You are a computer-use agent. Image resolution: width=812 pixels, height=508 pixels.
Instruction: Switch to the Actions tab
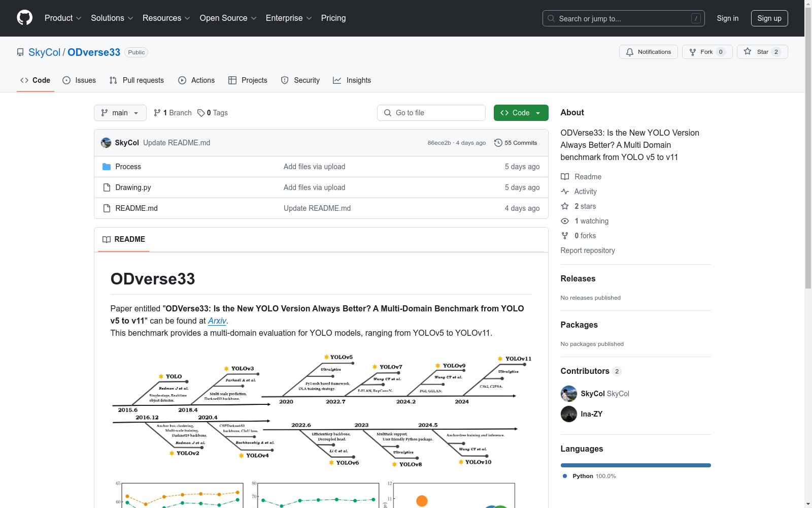coord(196,80)
